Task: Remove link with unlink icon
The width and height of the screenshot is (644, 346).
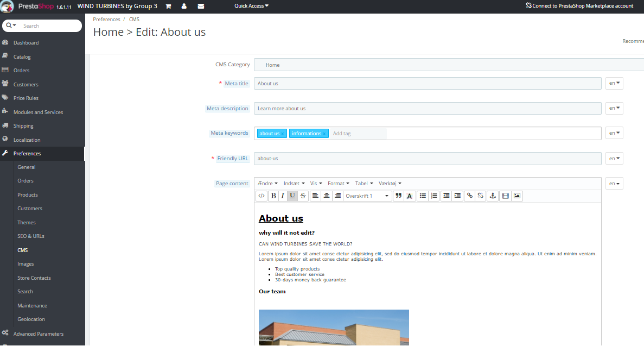Action: (x=481, y=196)
